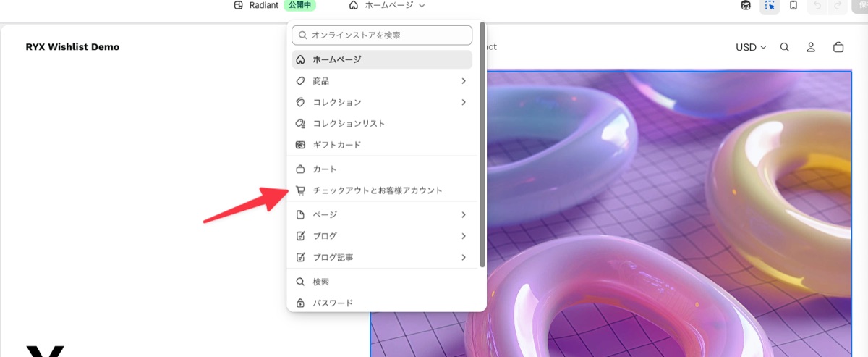
Task: Click the edit icon beside ブログ
Action: (301, 236)
